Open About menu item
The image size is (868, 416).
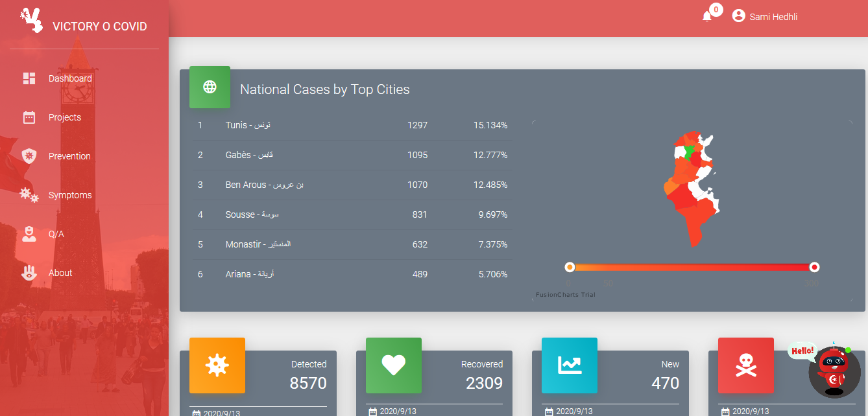84,273
